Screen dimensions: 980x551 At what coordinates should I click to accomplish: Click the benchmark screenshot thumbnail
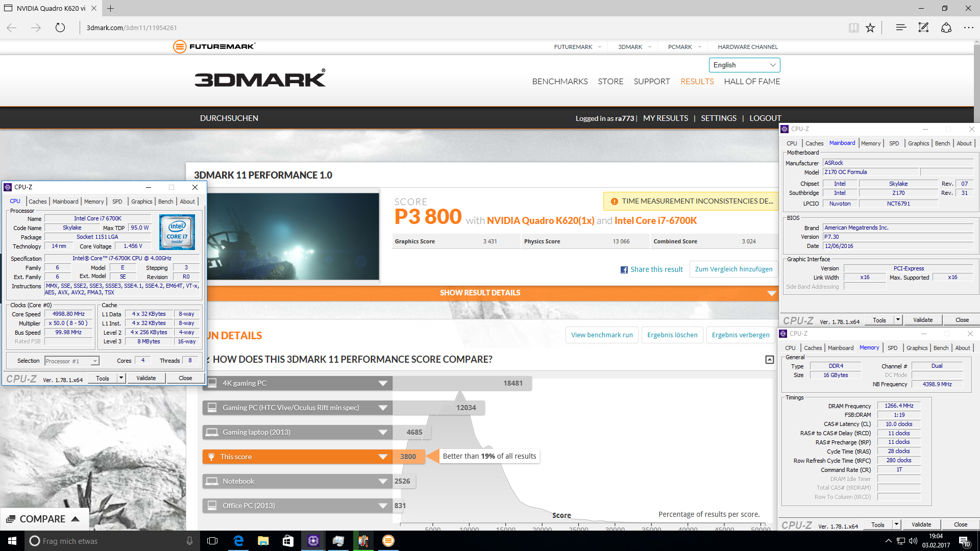pos(293,236)
